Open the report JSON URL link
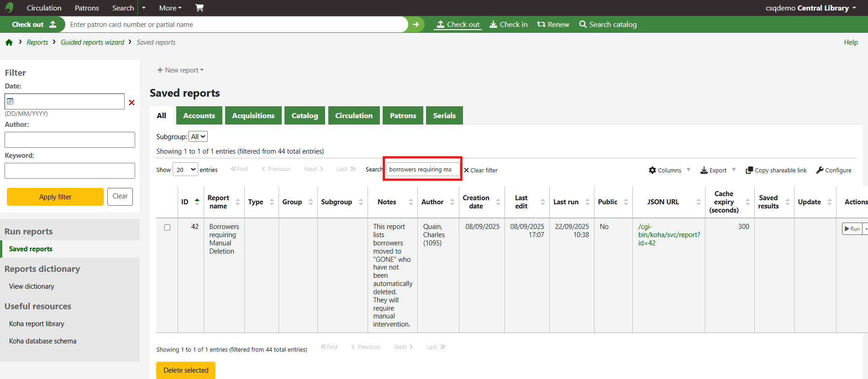This screenshot has height=379, width=868. 668,235
